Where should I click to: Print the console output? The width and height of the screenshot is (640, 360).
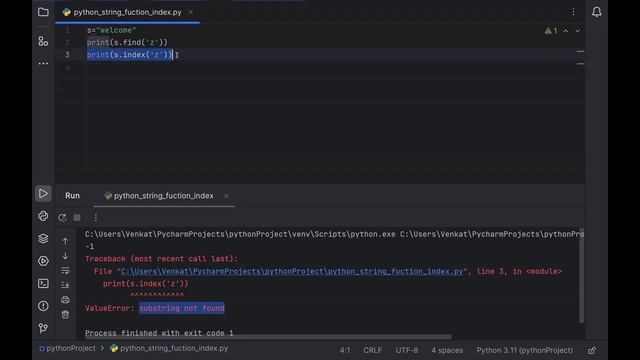point(65,300)
